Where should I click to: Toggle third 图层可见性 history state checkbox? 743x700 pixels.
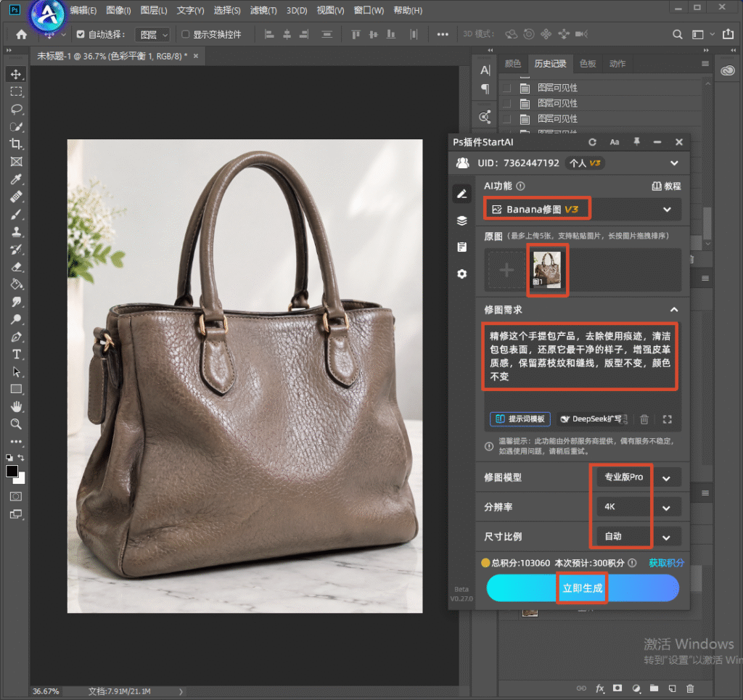[x=507, y=118]
